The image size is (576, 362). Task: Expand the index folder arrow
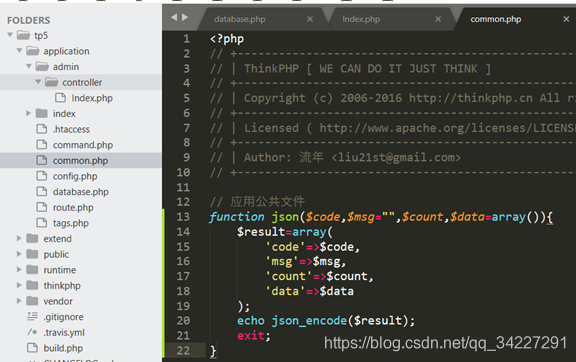pos(28,113)
